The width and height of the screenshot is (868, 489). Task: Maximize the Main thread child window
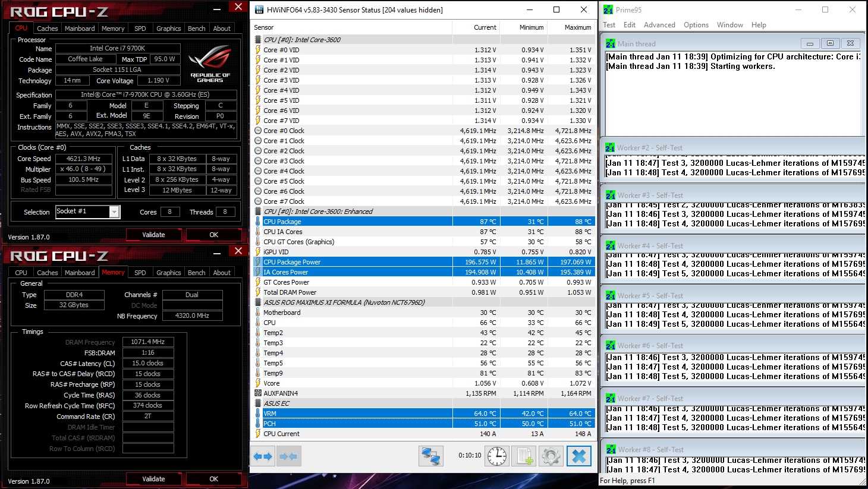830,43
